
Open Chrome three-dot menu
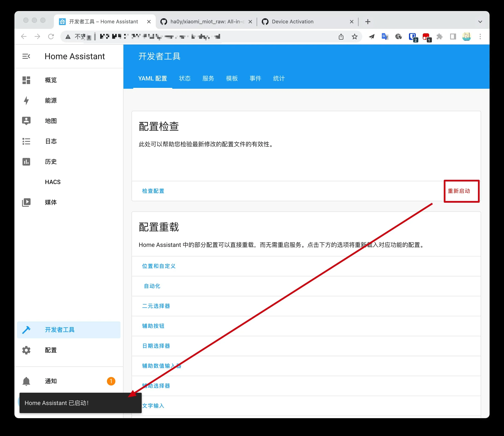pos(480,37)
